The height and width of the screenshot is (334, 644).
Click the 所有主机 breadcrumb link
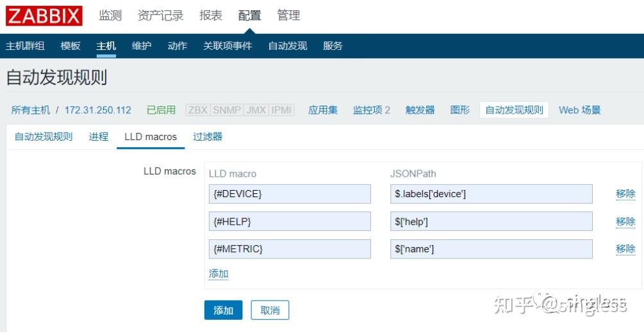click(x=30, y=110)
